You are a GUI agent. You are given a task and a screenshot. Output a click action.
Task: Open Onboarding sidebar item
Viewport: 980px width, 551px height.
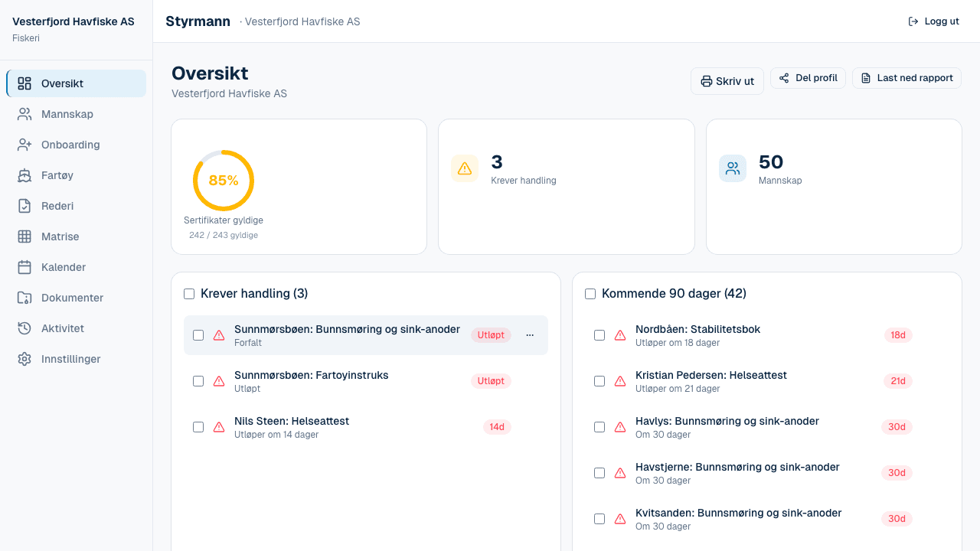[x=76, y=145]
